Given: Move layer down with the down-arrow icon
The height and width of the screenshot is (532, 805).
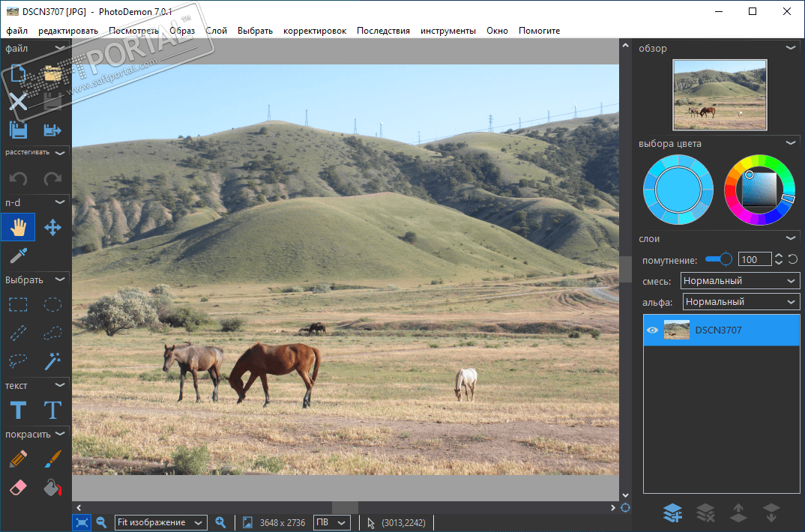Looking at the screenshot, I should [x=771, y=513].
